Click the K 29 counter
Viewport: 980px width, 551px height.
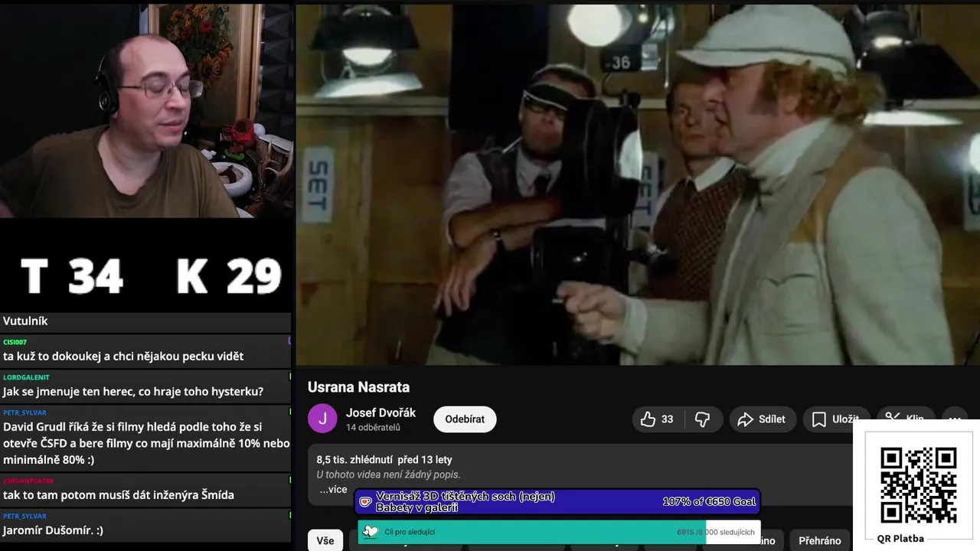click(228, 275)
